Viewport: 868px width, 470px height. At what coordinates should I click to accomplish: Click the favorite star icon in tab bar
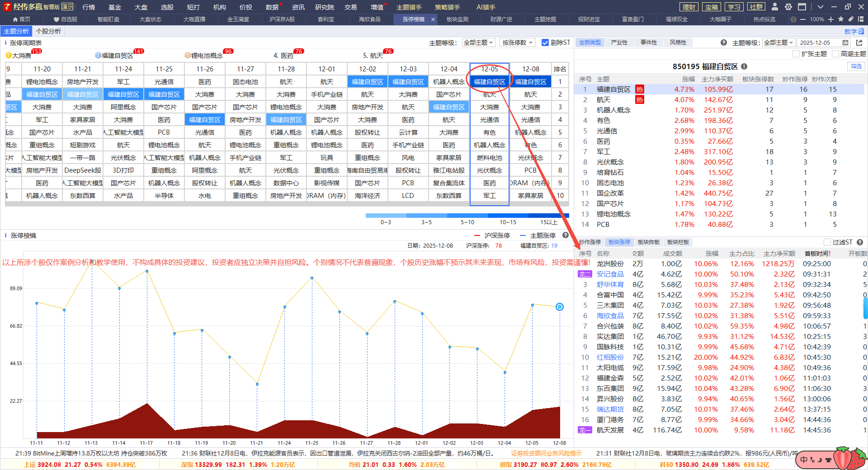pos(841,19)
